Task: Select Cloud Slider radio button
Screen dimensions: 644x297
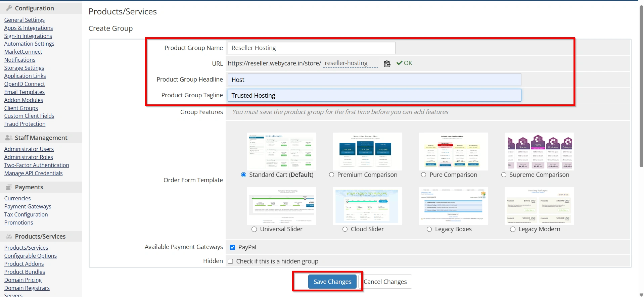Action: click(345, 229)
